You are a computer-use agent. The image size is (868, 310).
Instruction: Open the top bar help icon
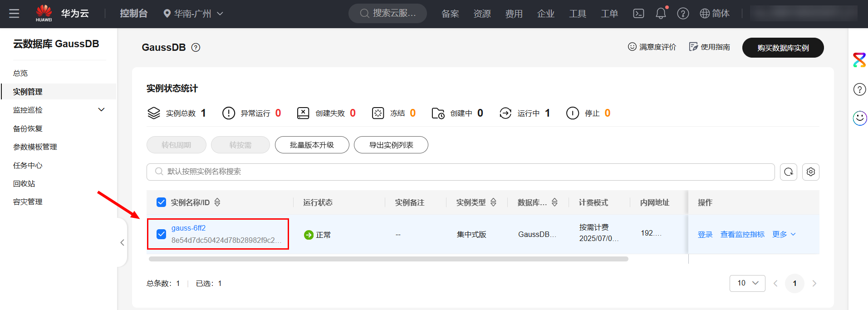pyautogui.click(x=683, y=14)
